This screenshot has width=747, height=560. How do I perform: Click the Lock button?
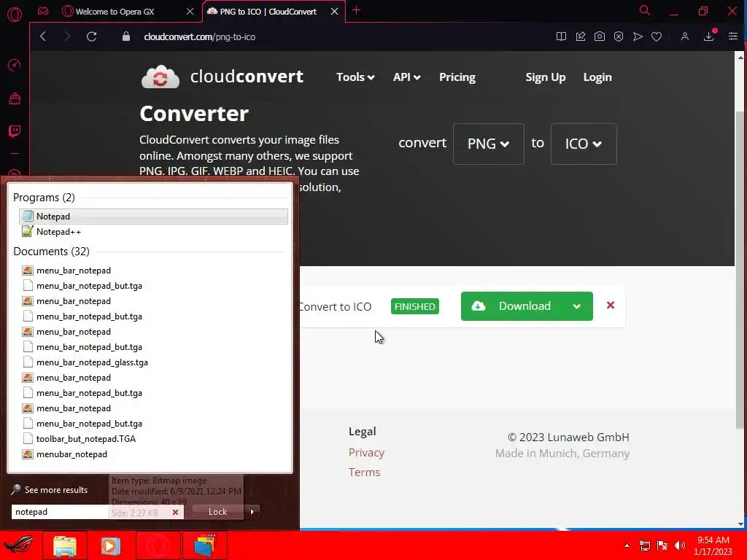(x=217, y=512)
